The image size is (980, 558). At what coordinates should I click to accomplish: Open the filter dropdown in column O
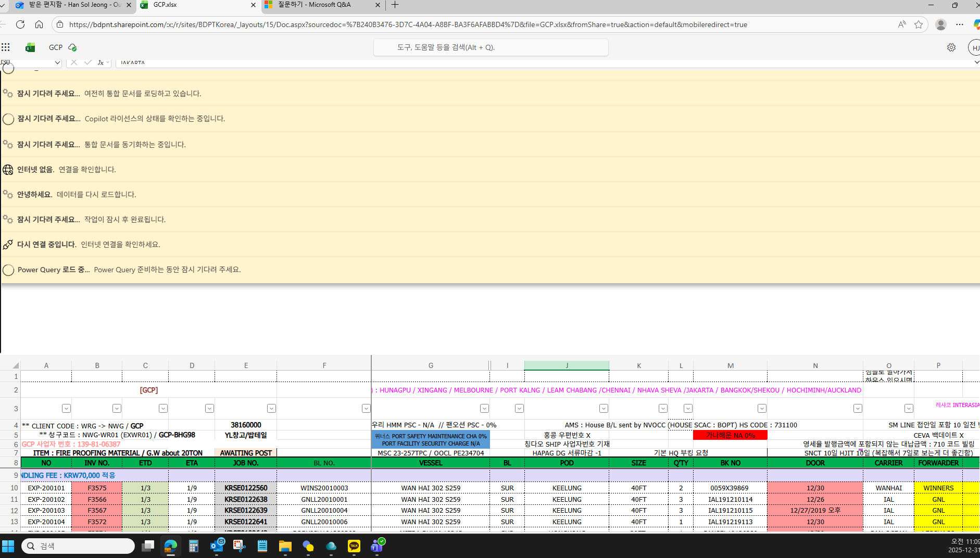(909, 409)
